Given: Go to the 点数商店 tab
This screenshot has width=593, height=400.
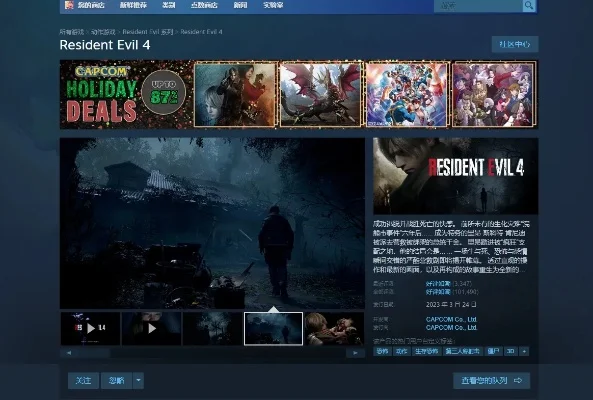Looking at the screenshot, I should pos(204,5).
